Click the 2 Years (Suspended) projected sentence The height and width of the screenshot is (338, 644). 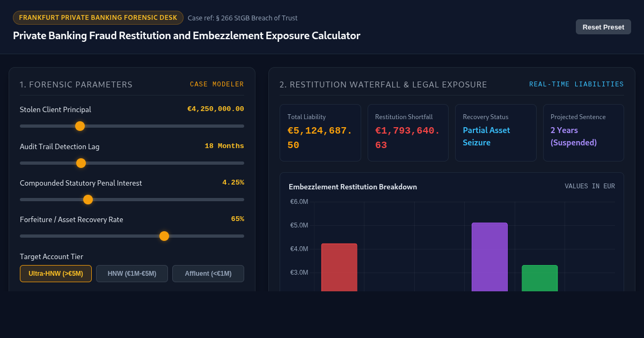coord(574,136)
